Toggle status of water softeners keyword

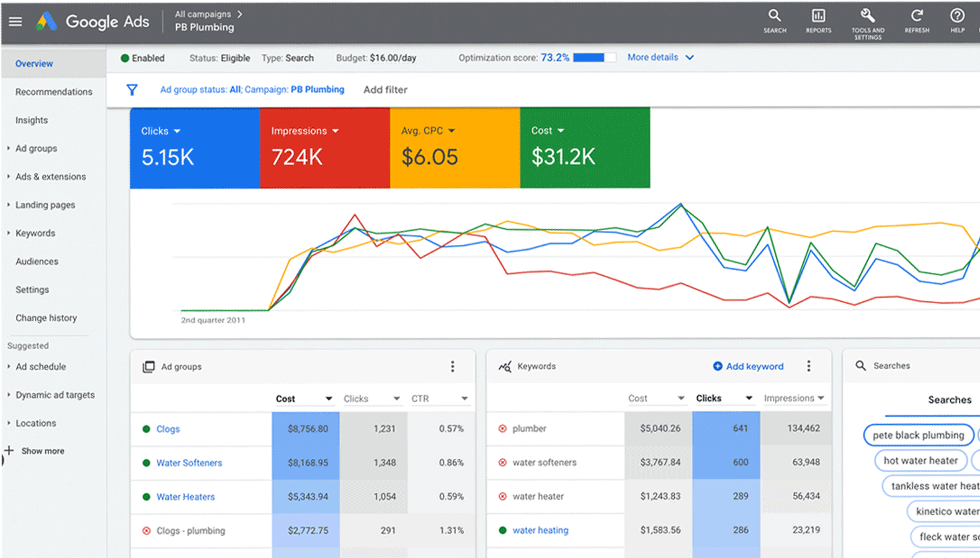[x=502, y=463]
